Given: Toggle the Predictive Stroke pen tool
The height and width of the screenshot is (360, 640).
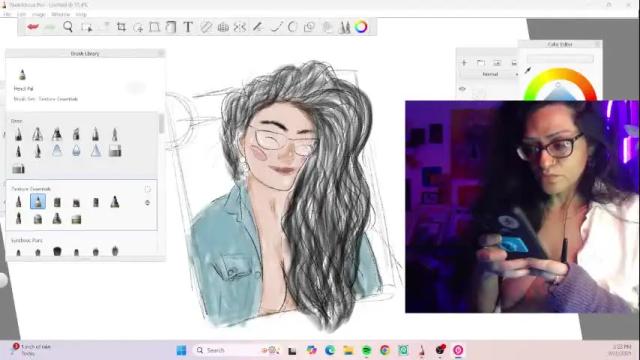Looking at the screenshot, I should click(x=258, y=27).
